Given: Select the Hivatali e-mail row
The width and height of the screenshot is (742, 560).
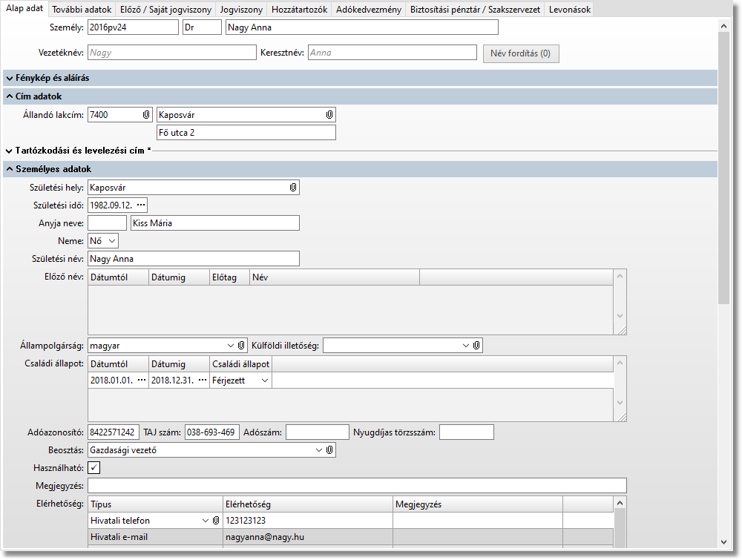Looking at the screenshot, I should [x=351, y=537].
